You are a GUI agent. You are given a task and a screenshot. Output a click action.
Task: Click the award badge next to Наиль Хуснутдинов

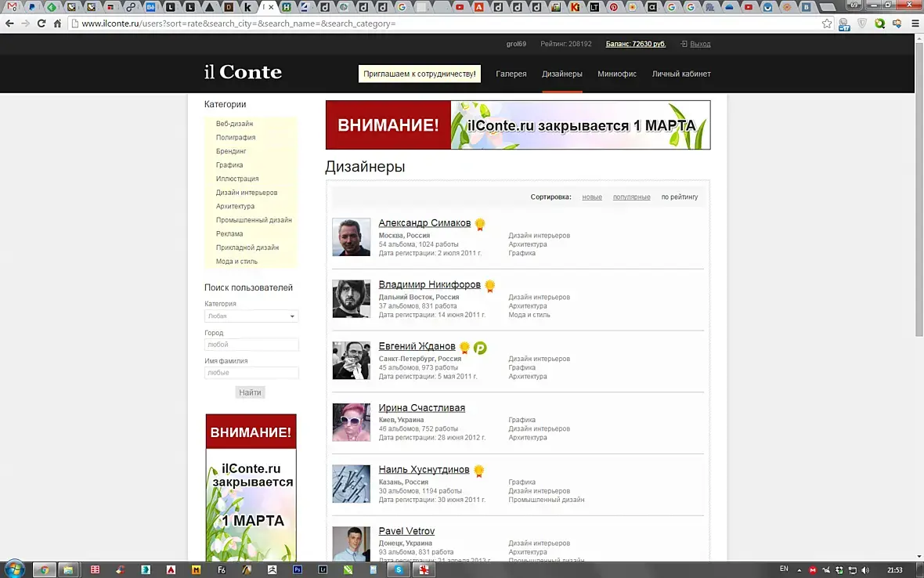[478, 471]
